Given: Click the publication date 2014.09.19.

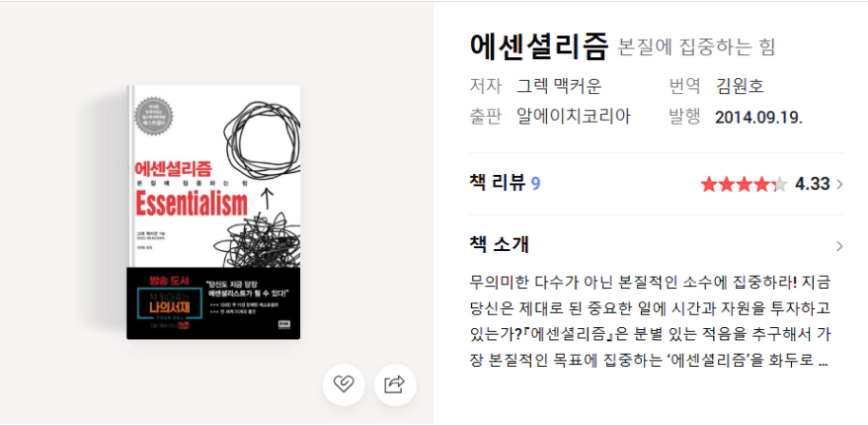Looking at the screenshot, I should pos(759,118).
